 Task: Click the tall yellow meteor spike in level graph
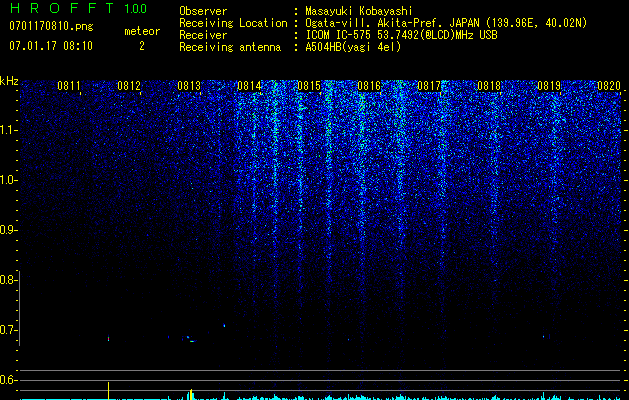coord(108,390)
